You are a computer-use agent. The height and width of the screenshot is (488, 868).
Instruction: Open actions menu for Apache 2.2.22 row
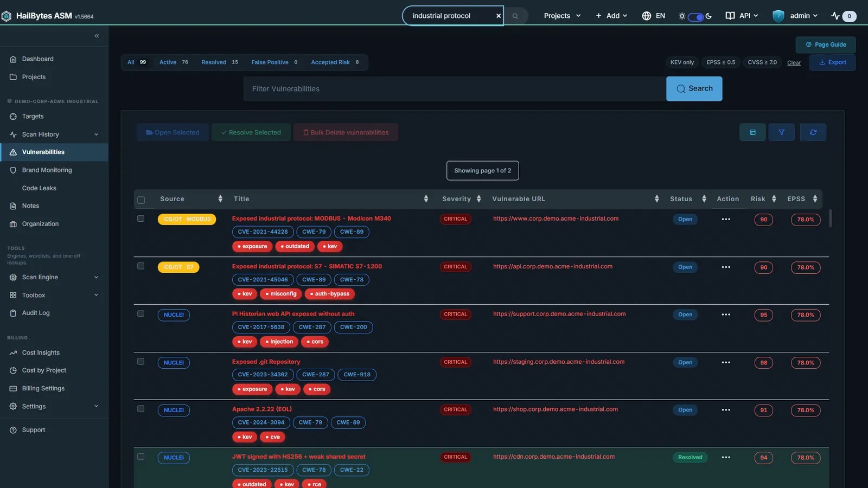(726, 410)
